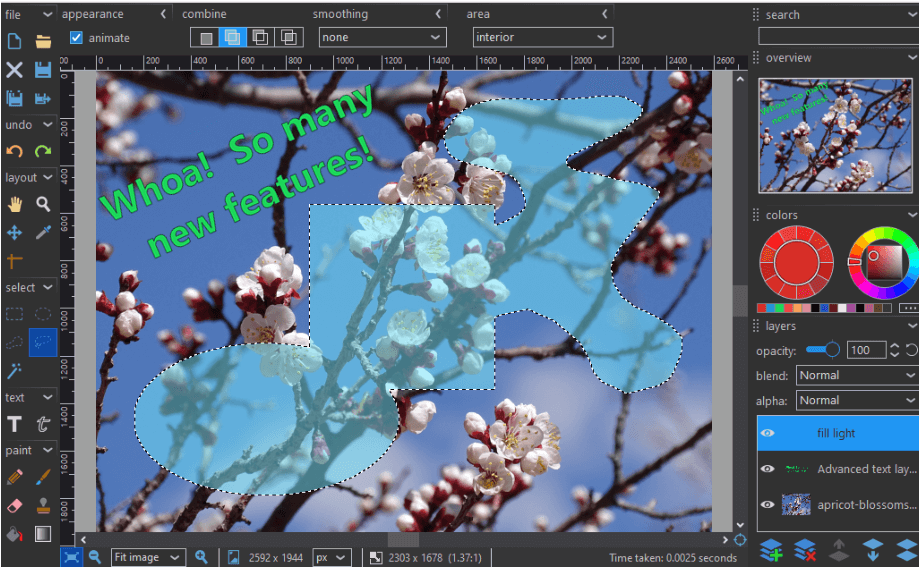
Task: Undo the last action
Action: [x=14, y=152]
